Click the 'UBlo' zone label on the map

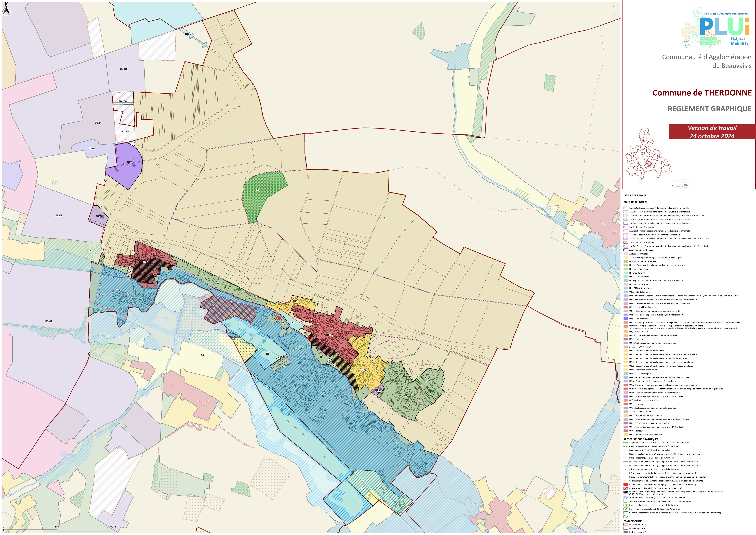tap(98, 123)
